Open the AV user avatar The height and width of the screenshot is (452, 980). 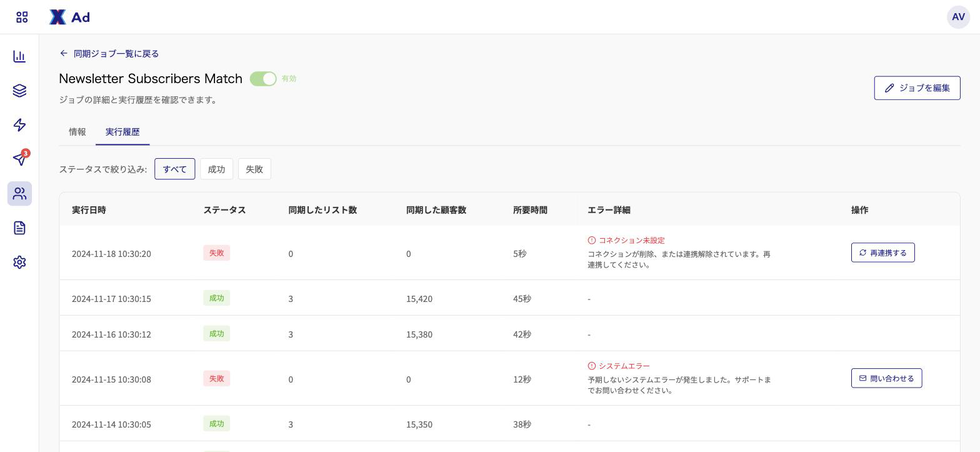(x=958, y=17)
